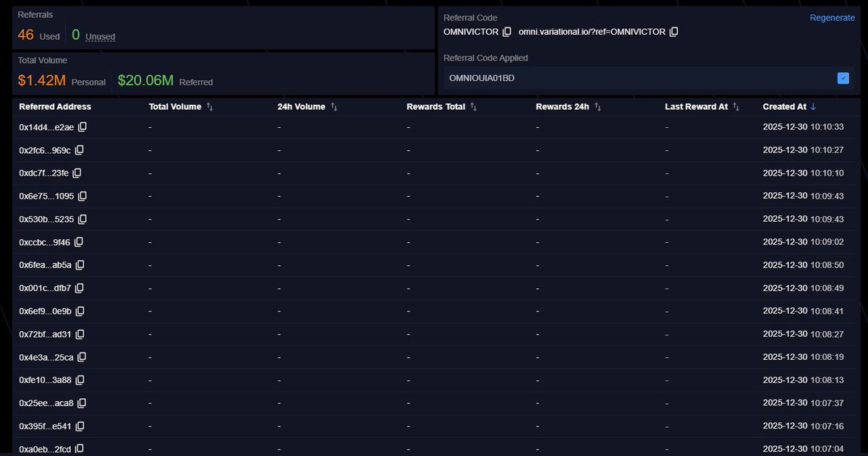Screen dimensions: 868x456
Task: Sort table by Total Volume
Action: click(210, 106)
